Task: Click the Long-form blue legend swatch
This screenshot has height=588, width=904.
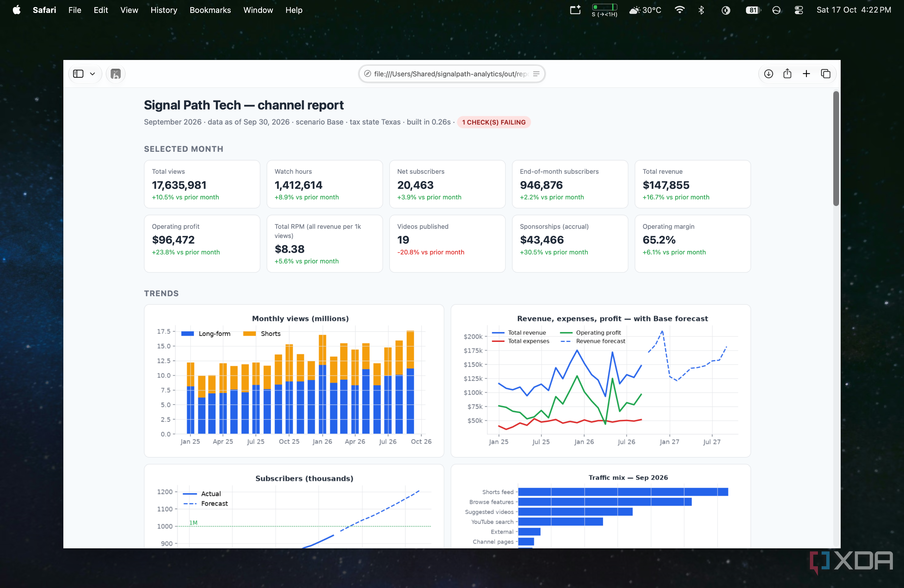Action: tap(188, 333)
